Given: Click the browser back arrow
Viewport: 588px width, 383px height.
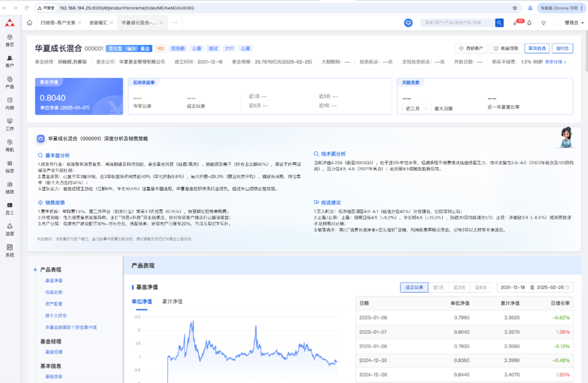Looking at the screenshot, I should click(4, 8).
